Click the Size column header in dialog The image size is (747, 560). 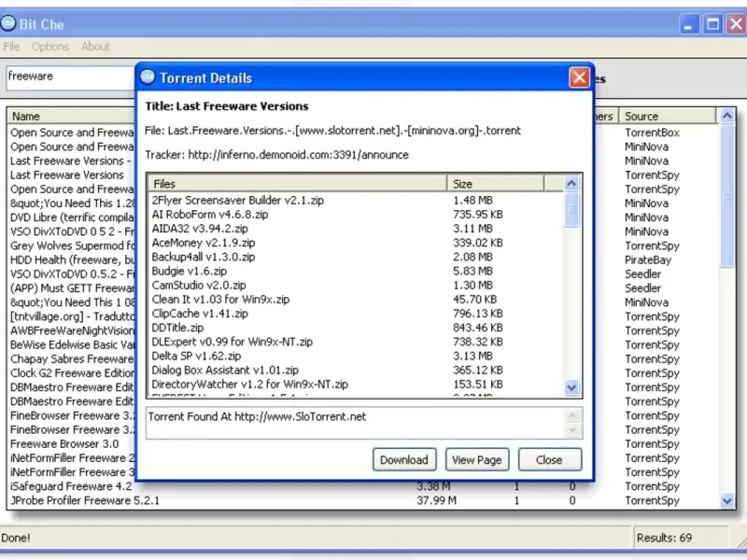tap(496, 184)
